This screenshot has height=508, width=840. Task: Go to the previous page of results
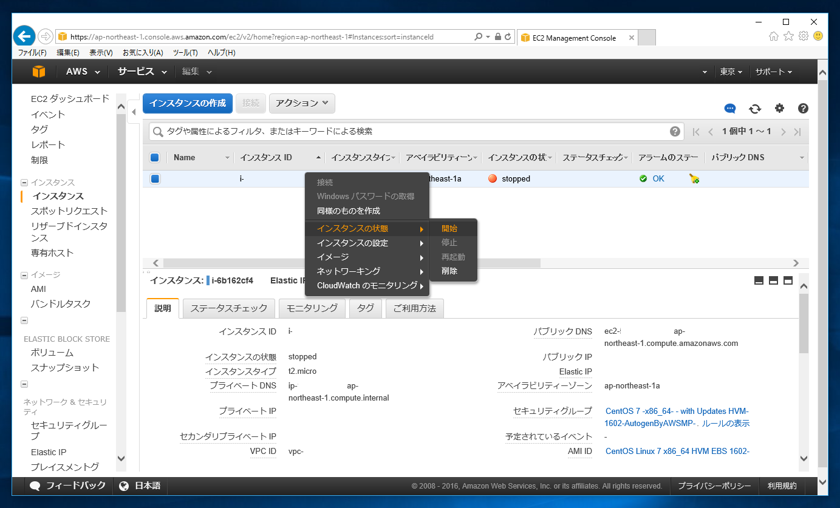711,132
